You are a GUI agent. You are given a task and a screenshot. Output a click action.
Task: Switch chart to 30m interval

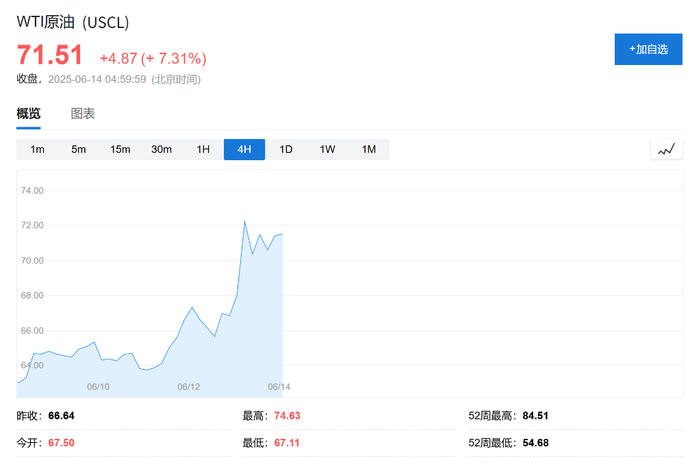(161, 150)
